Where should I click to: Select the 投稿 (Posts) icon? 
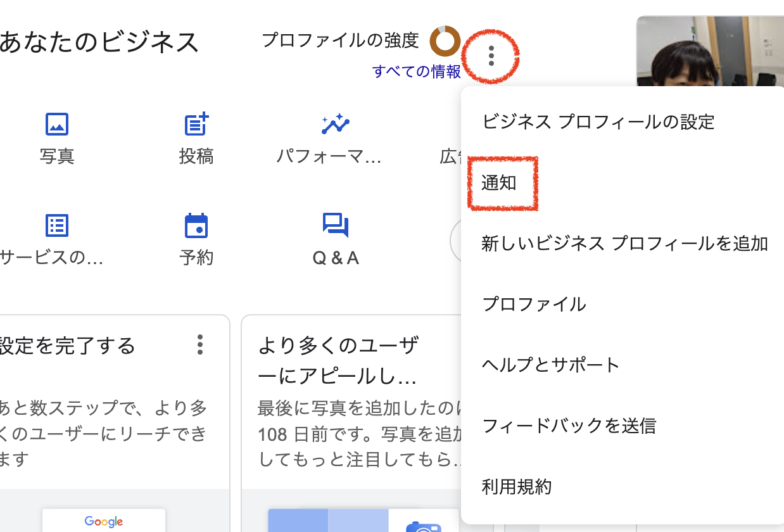click(x=196, y=125)
